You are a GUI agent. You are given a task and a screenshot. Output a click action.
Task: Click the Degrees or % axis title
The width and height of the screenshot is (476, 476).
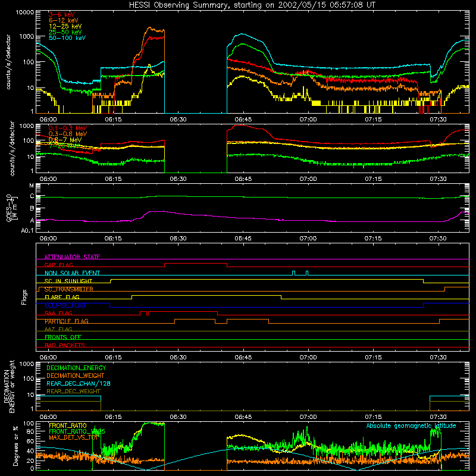click(x=15, y=446)
